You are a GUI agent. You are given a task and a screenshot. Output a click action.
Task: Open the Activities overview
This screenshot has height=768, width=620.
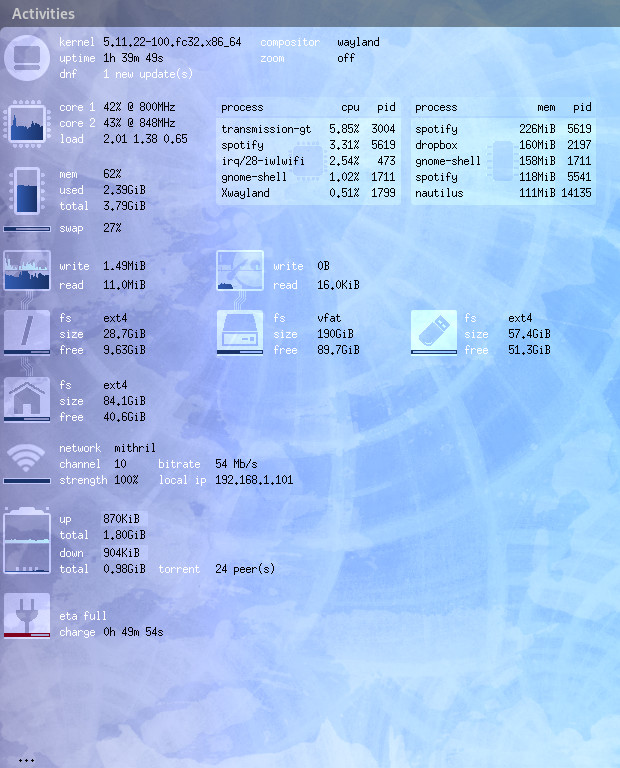click(43, 14)
